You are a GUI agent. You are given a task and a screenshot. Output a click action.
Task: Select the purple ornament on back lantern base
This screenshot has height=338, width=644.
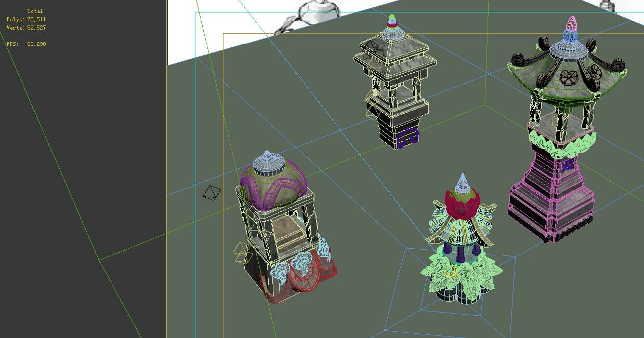tap(408, 137)
